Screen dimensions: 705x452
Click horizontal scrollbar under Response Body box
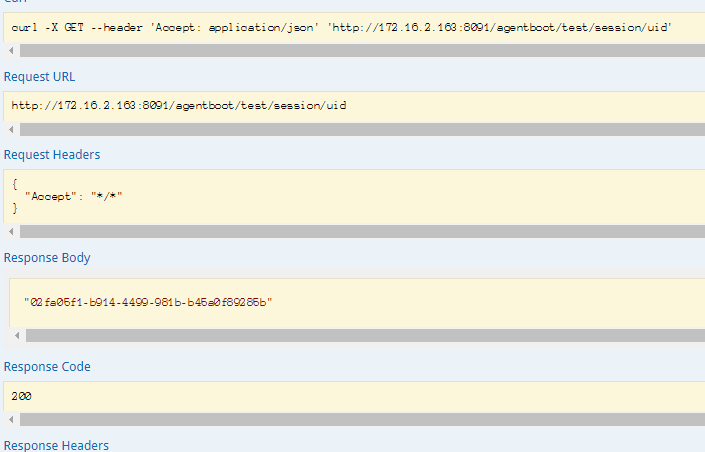pyautogui.click(x=365, y=336)
